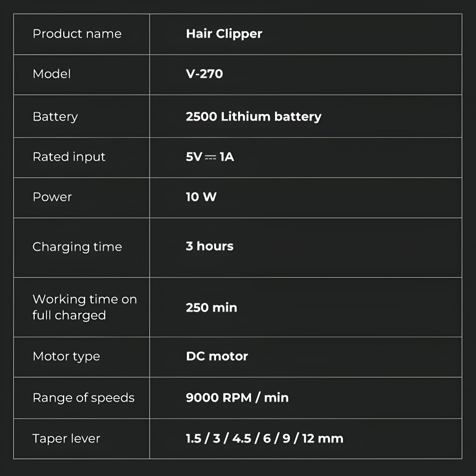
Task: Select '2500 Lithium battery' text
Action: (x=254, y=117)
